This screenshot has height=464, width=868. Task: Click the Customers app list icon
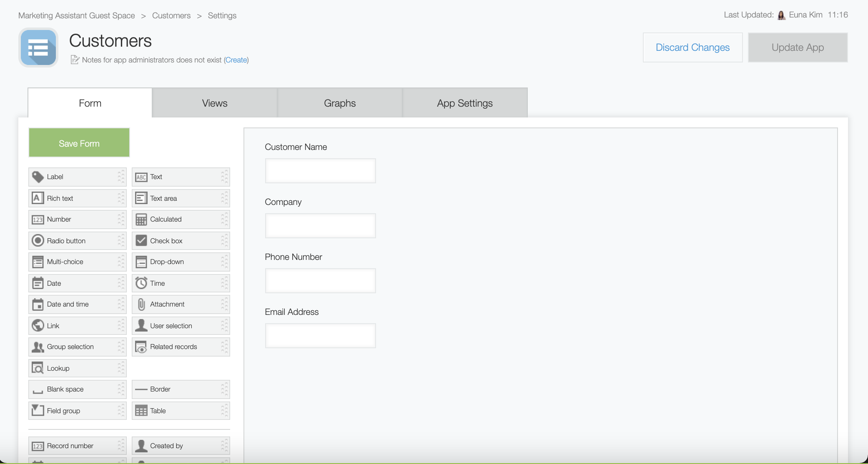coord(38,47)
